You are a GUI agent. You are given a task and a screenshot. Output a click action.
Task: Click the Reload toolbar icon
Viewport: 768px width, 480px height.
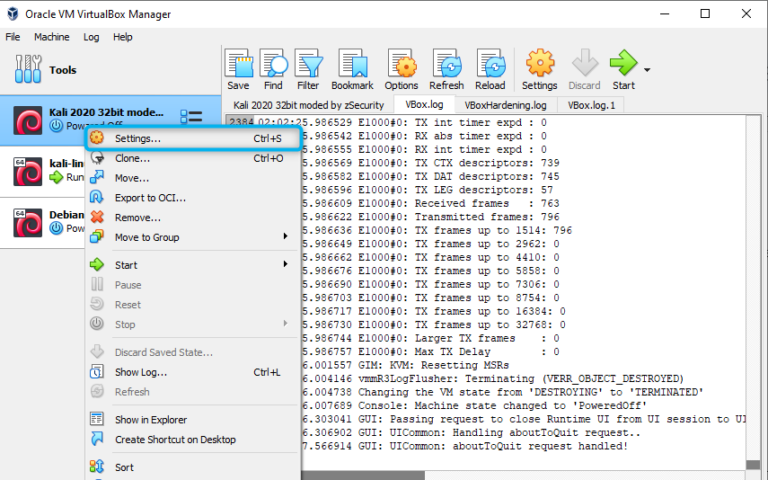(490, 69)
